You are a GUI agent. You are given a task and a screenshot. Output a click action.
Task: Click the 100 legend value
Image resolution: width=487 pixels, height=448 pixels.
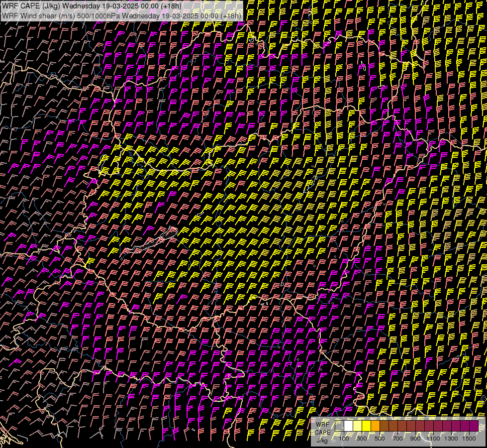click(344, 439)
